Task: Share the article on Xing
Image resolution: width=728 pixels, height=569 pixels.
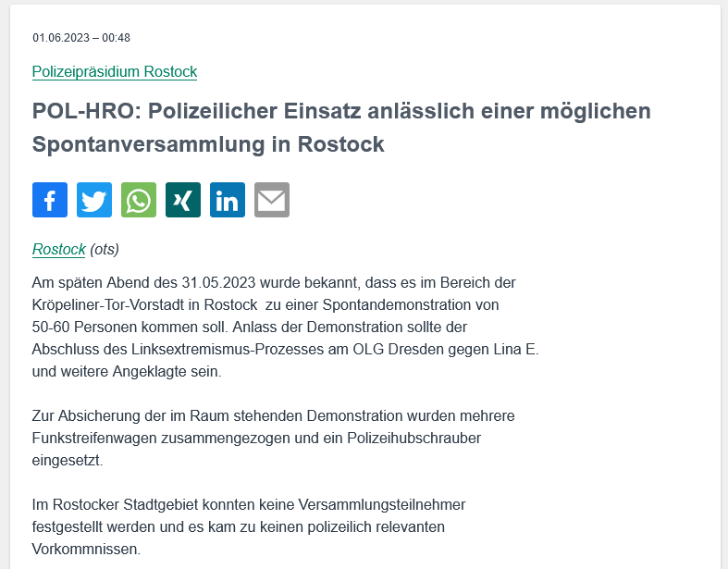Action: (183, 200)
